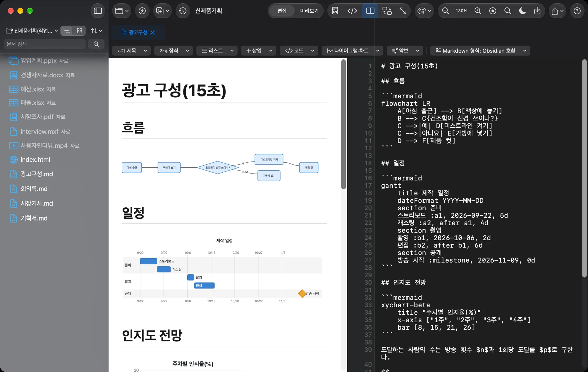This screenshot has width=588, height=372.
Task: Close the 광고구성 tab
Action: pyautogui.click(x=153, y=32)
